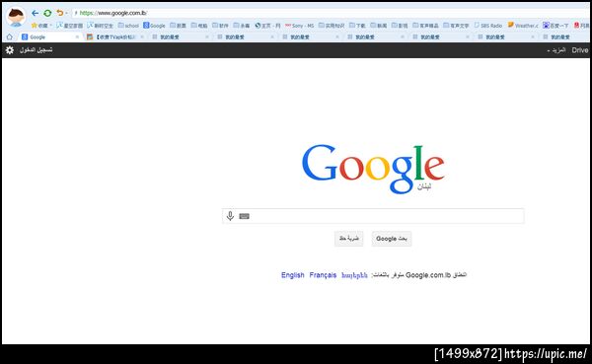This screenshot has width=592, height=364.
Task: Open the on-screen keyboard icon
Action: (245, 216)
